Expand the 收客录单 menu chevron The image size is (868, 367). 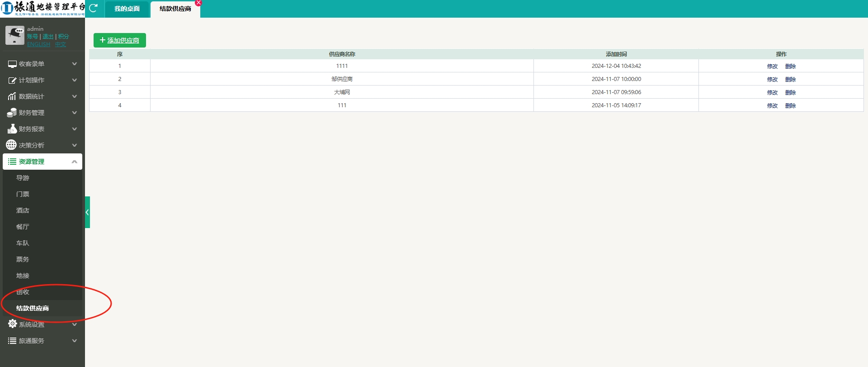coord(75,64)
